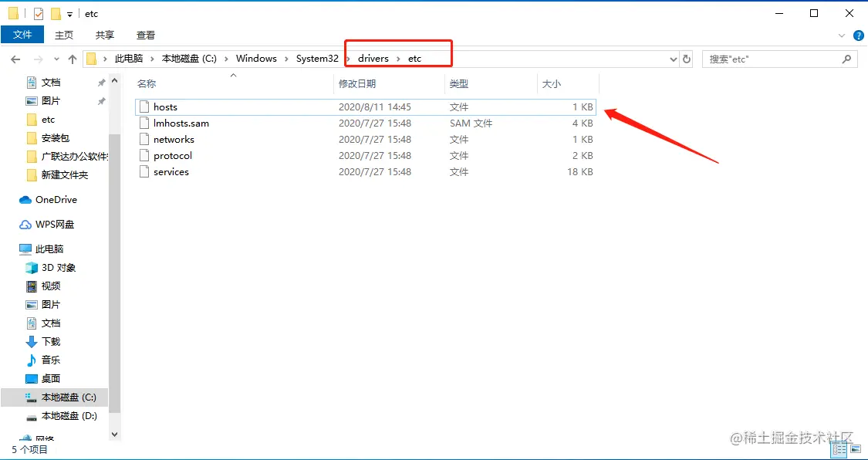This screenshot has width=868, height=460.
Task: Switch to the 查看 ribbon tab
Action: (146, 35)
